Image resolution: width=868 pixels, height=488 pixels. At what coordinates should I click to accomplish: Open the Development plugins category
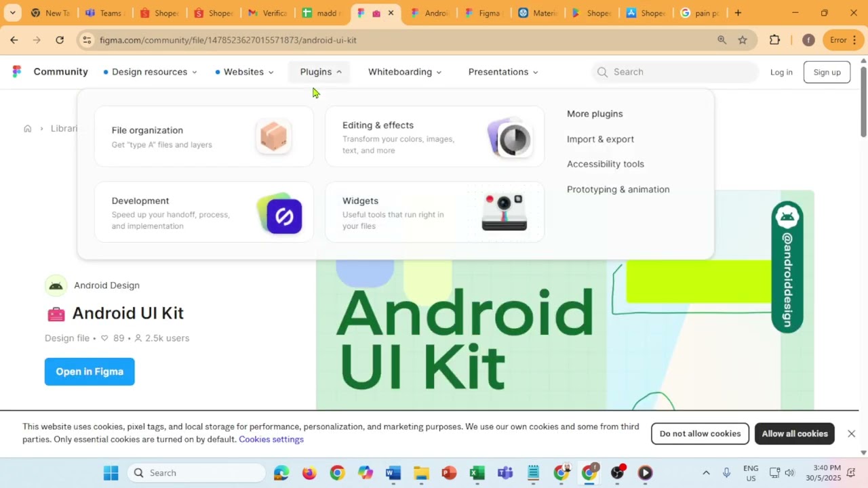[x=204, y=212]
